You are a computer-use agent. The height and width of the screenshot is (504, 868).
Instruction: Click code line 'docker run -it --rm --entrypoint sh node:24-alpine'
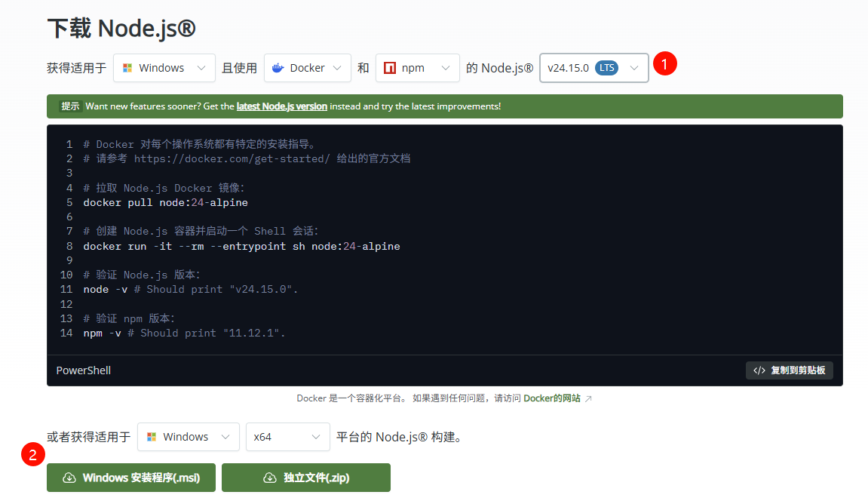(242, 246)
